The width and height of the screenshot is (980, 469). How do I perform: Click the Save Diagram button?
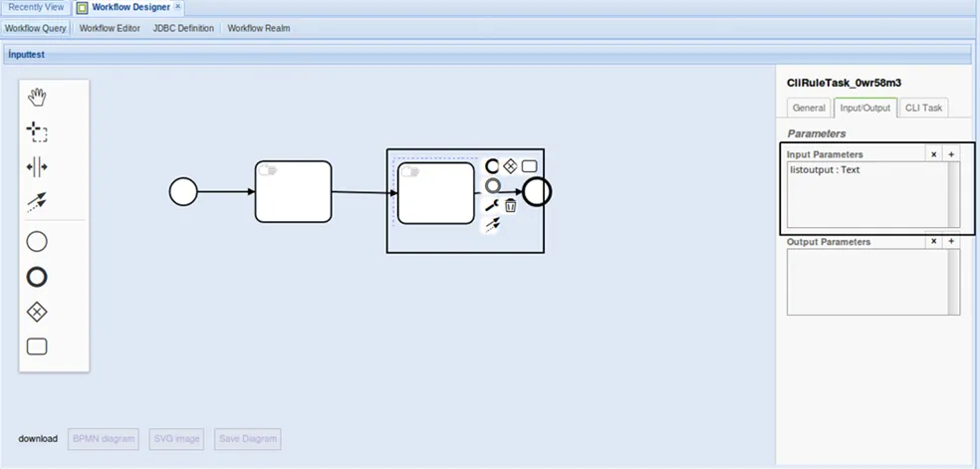pos(248,439)
